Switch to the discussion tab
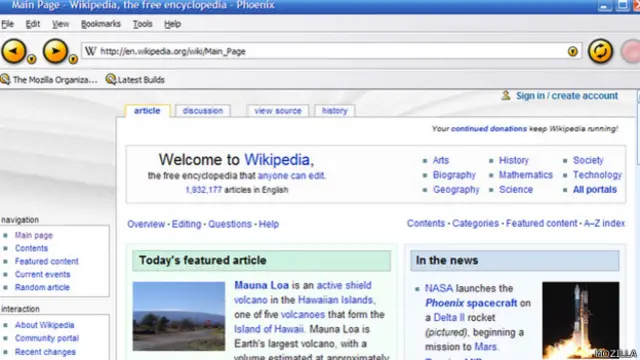Viewport: 640px width, 360px height. coord(203,111)
